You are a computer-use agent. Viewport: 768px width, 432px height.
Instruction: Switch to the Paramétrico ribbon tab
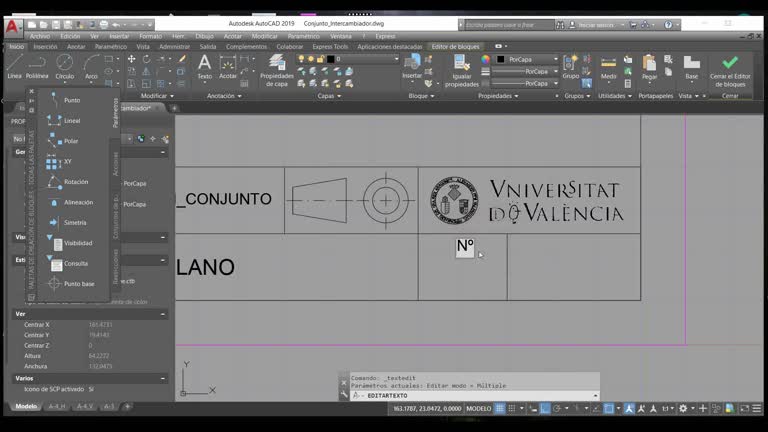pos(111,47)
